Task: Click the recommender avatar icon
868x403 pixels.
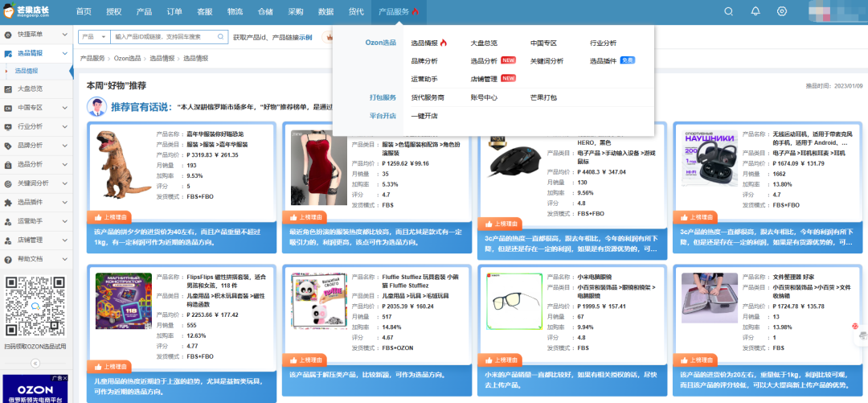Action: (x=97, y=106)
